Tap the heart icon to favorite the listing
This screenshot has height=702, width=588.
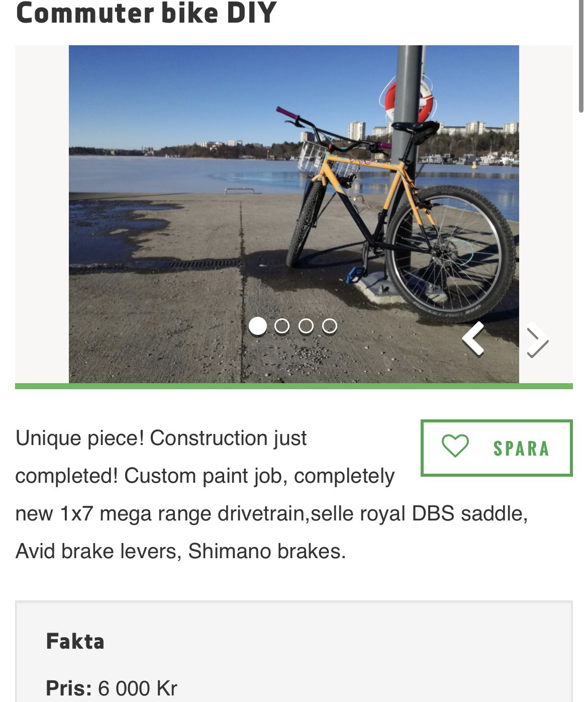pyautogui.click(x=455, y=446)
